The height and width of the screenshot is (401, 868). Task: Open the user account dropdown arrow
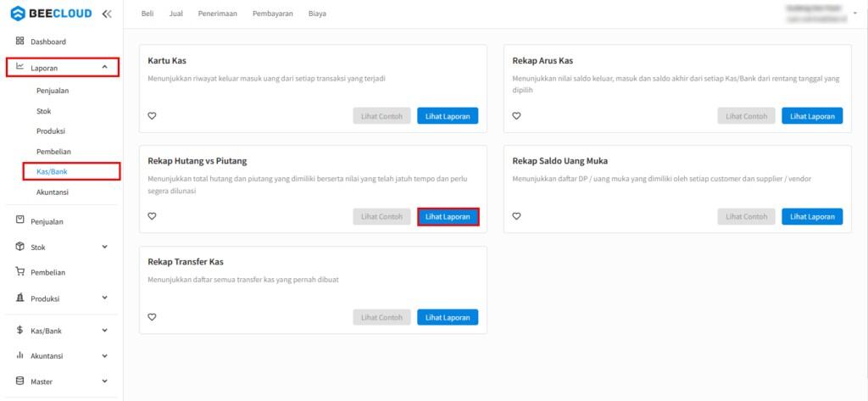pyautogui.click(x=855, y=13)
